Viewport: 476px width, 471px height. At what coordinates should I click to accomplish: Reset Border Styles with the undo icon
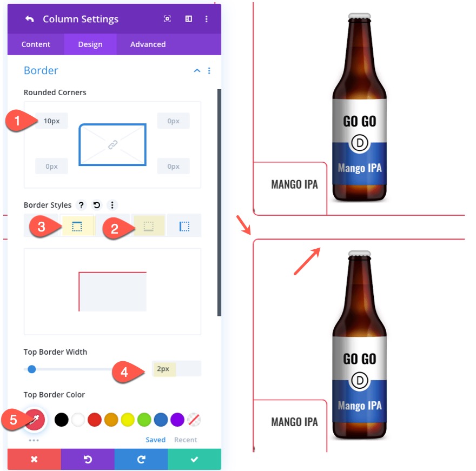[96, 205]
